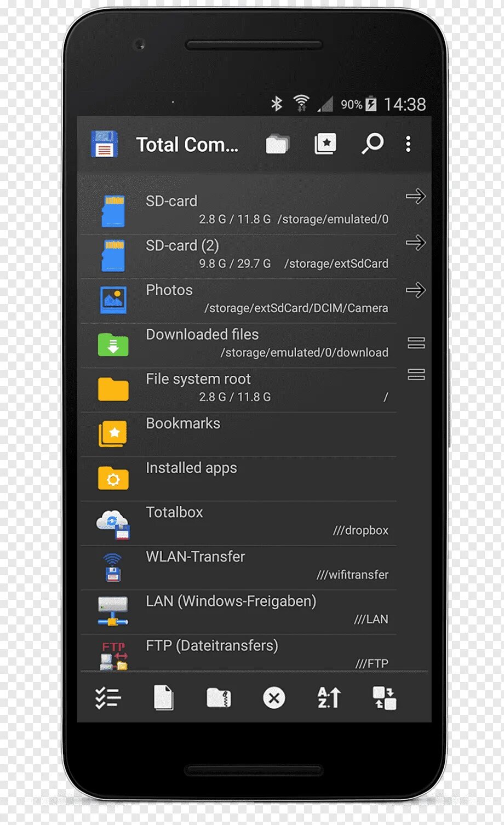Tap the FTP transfer icon

(114, 656)
